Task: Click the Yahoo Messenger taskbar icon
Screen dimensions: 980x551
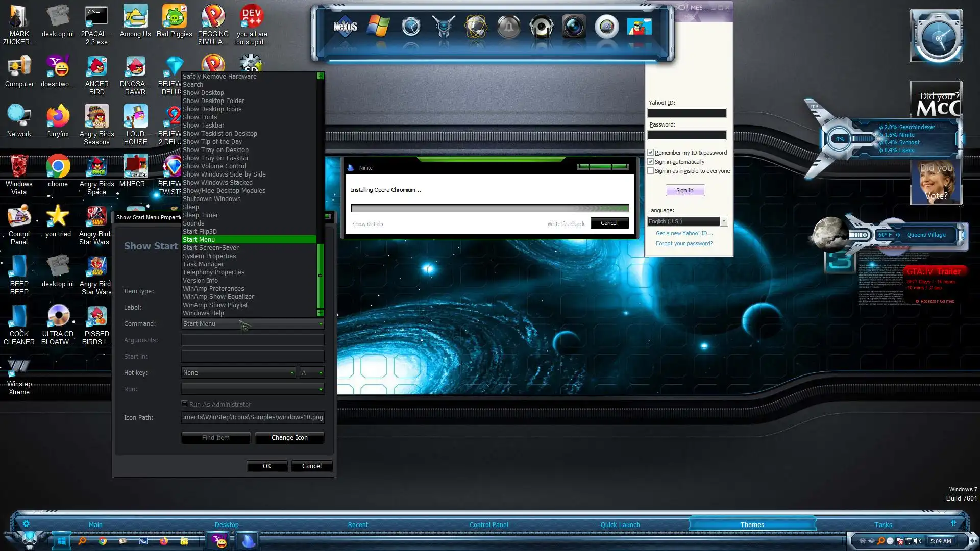Action: point(220,541)
